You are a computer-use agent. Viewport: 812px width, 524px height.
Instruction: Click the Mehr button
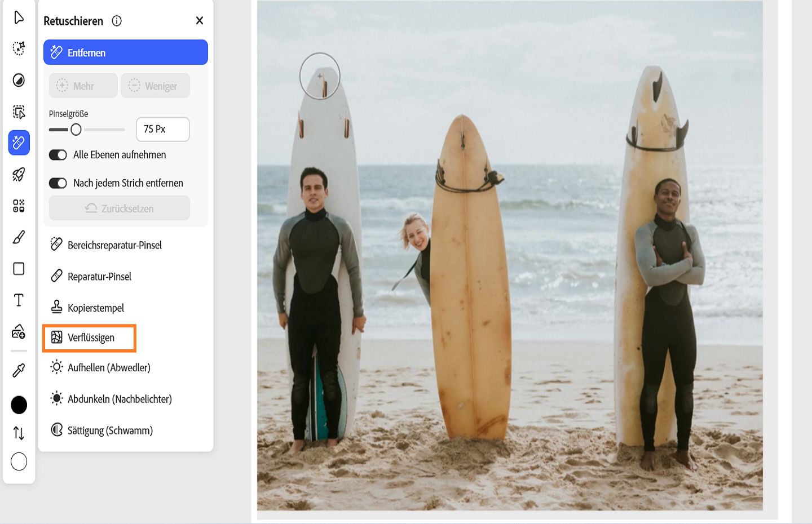pos(83,86)
